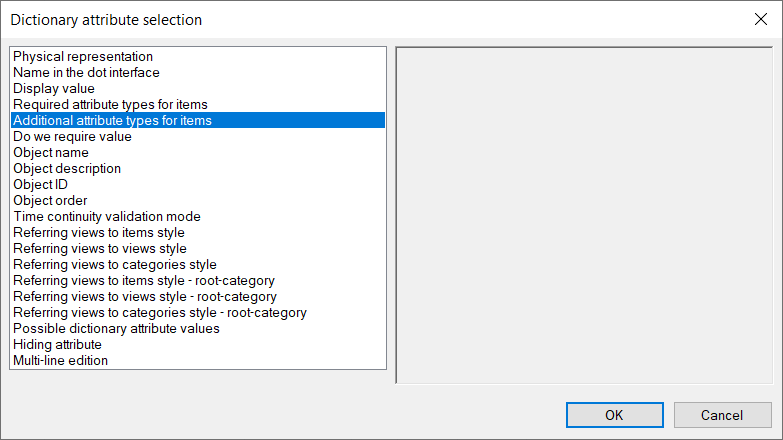
Task: Choose 'Object name' from the list
Action: (198, 152)
